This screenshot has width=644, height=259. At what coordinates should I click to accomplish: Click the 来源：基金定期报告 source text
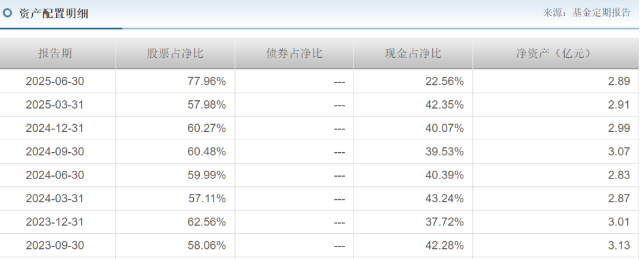(587, 13)
